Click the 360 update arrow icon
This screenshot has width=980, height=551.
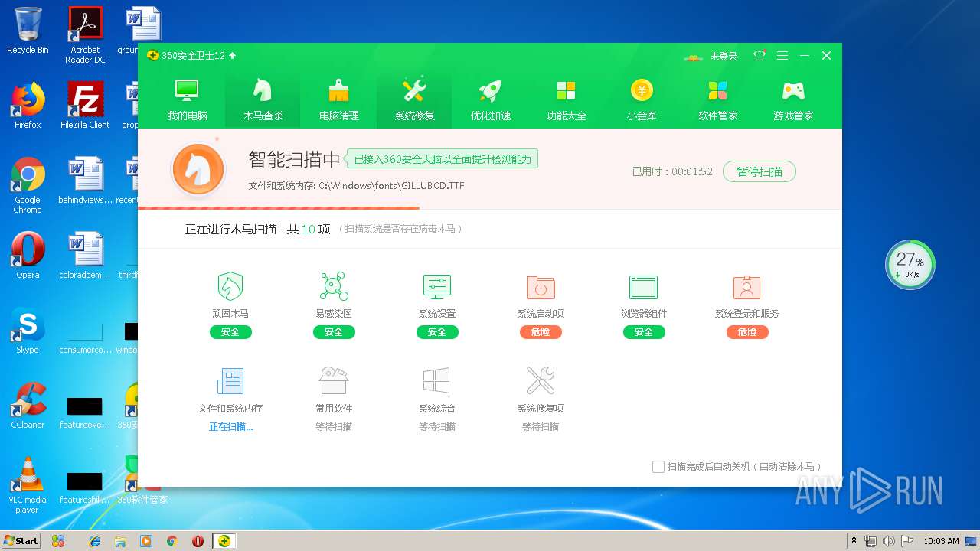pos(233,56)
